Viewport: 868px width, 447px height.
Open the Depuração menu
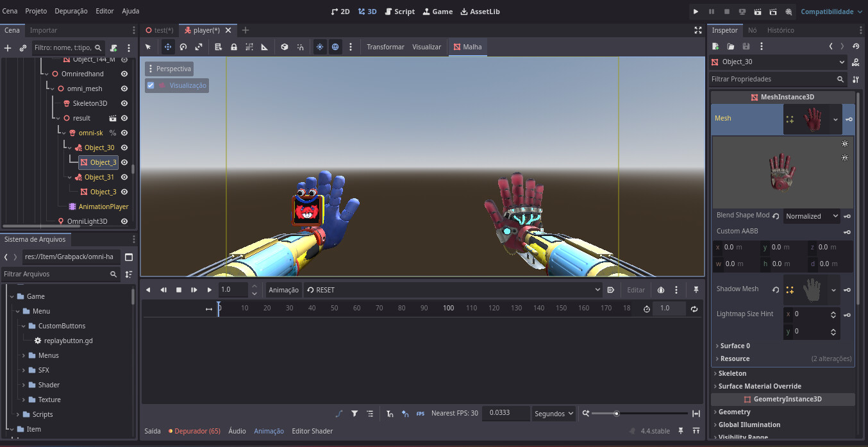click(71, 12)
